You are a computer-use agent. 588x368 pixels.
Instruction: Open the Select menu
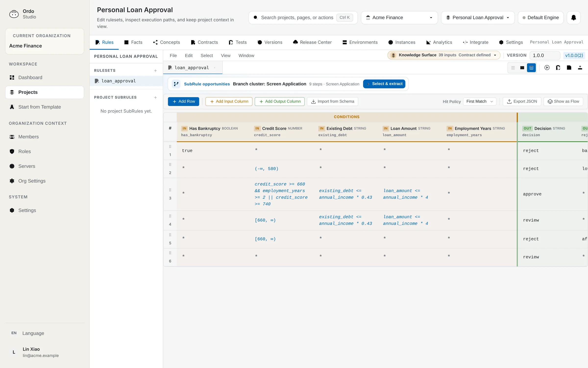coord(207,56)
